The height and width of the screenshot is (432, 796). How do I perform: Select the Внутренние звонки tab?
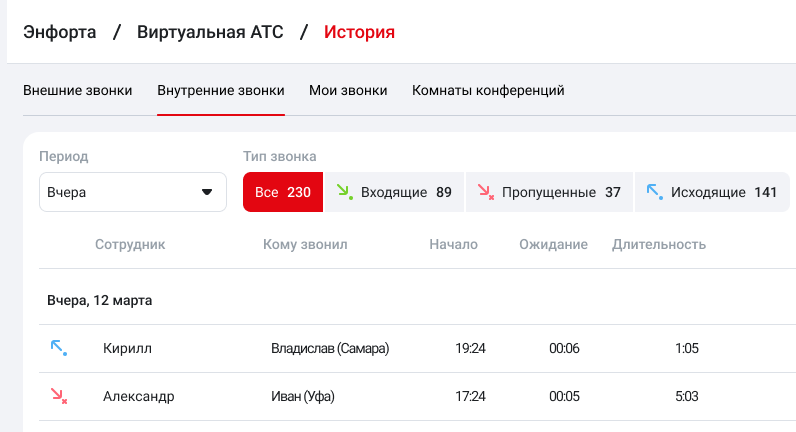click(x=221, y=90)
